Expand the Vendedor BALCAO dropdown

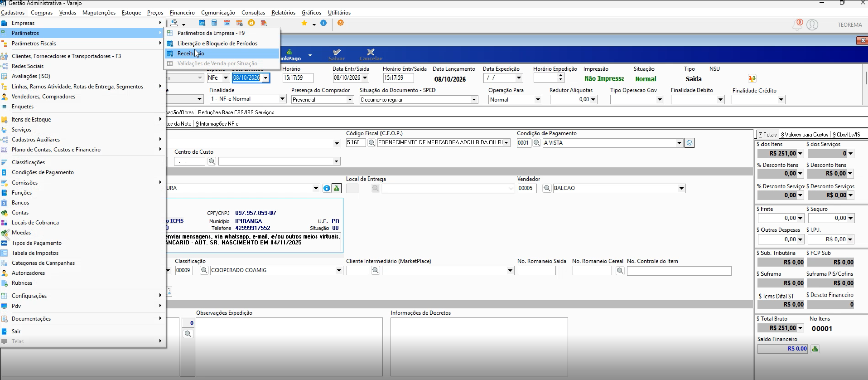point(681,188)
